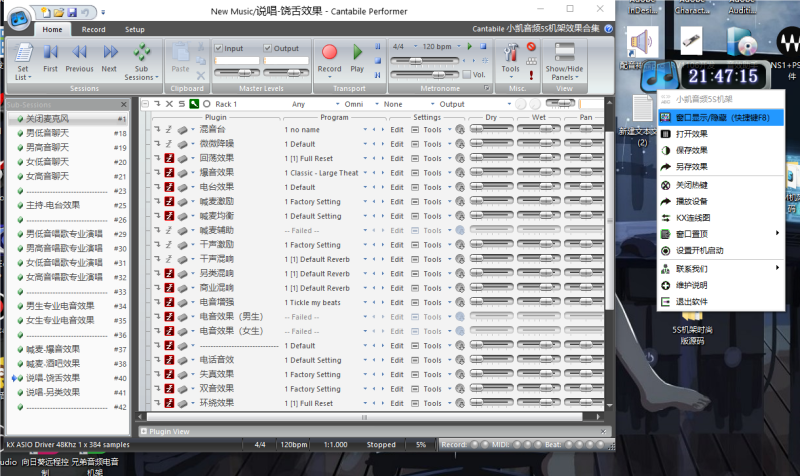Click the green wrench icon on Rack 1

[194, 104]
